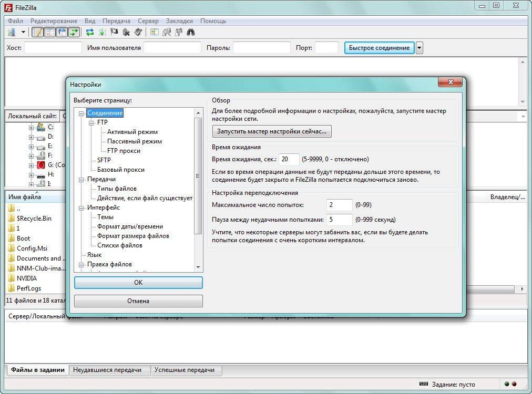
Task: Confirm settings with OK button
Action: pyautogui.click(x=138, y=283)
